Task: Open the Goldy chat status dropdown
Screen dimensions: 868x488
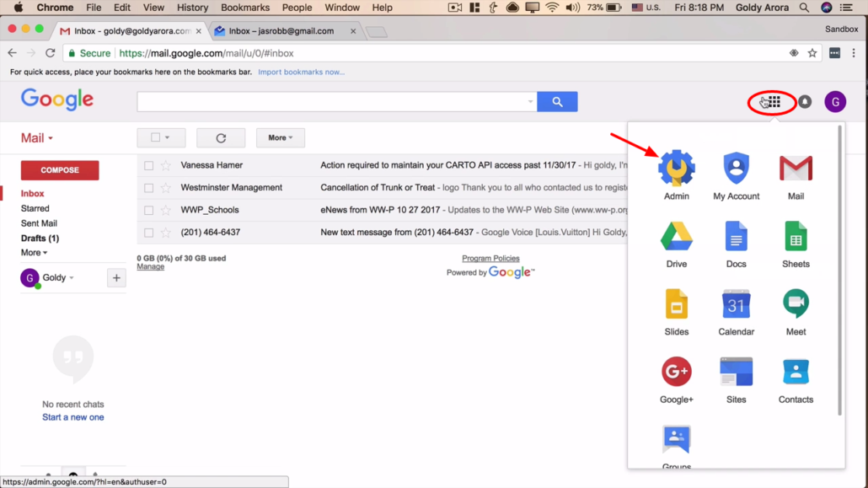Action: [72, 278]
